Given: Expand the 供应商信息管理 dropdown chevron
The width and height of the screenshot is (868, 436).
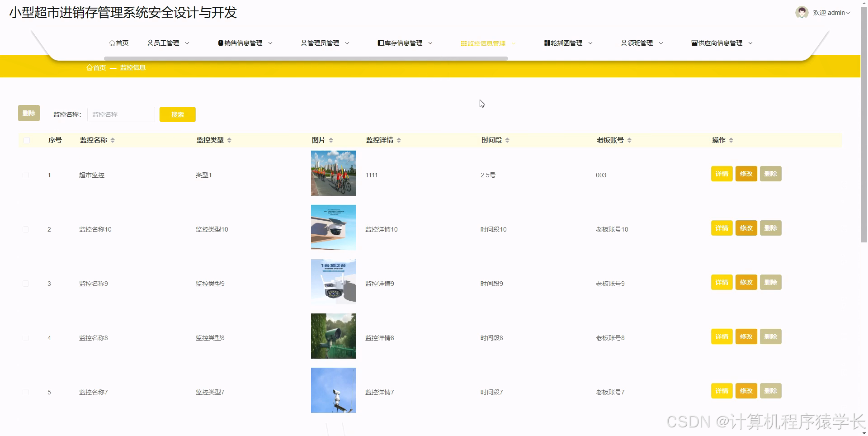Looking at the screenshot, I should tap(750, 43).
